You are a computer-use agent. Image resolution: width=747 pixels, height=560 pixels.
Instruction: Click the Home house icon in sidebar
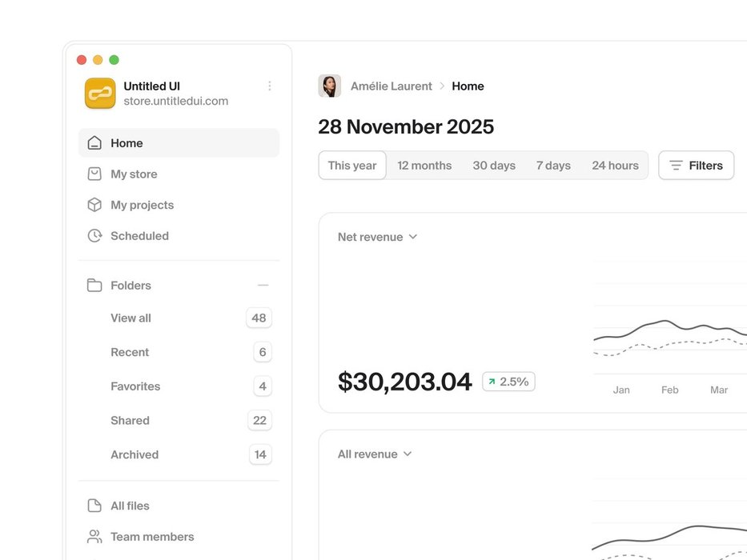pyautogui.click(x=94, y=143)
